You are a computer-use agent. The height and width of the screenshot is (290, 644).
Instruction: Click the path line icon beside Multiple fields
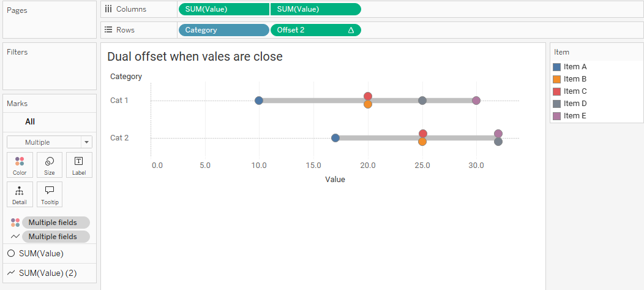(15, 237)
